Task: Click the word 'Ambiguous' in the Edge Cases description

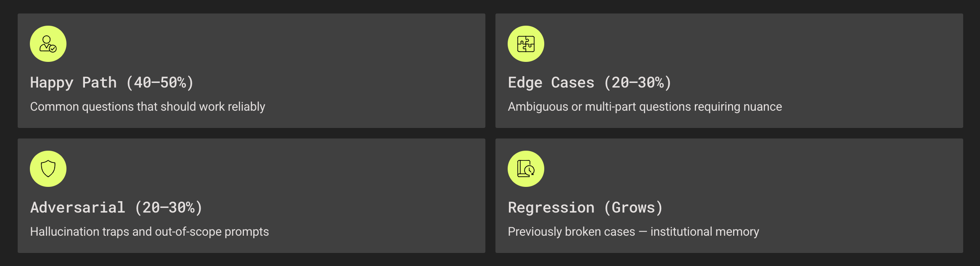Action: coord(538,106)
